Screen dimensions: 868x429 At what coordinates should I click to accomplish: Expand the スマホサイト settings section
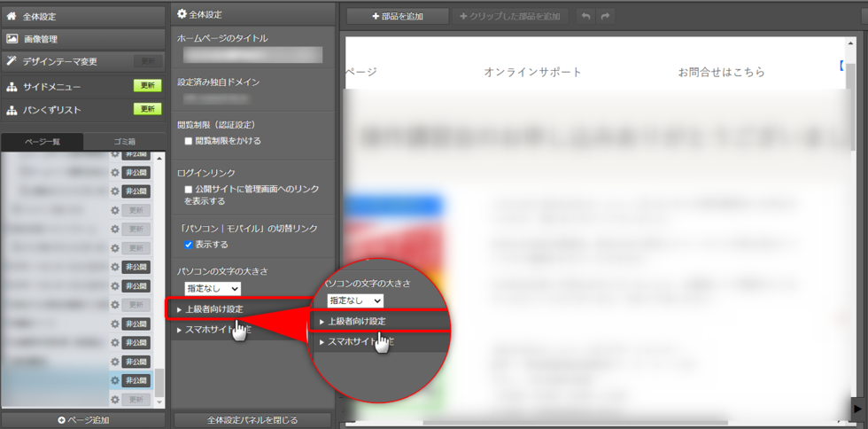[213, 330]
